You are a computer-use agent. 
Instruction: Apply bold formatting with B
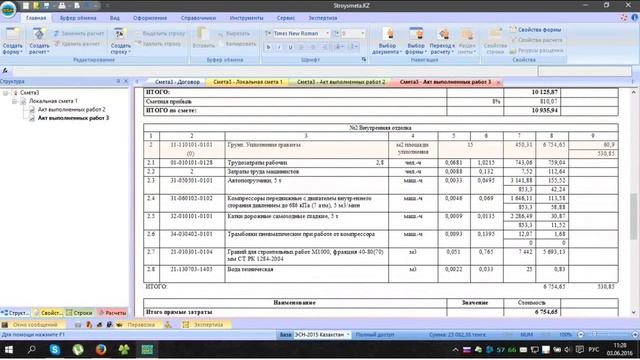(x=268, y=47)
